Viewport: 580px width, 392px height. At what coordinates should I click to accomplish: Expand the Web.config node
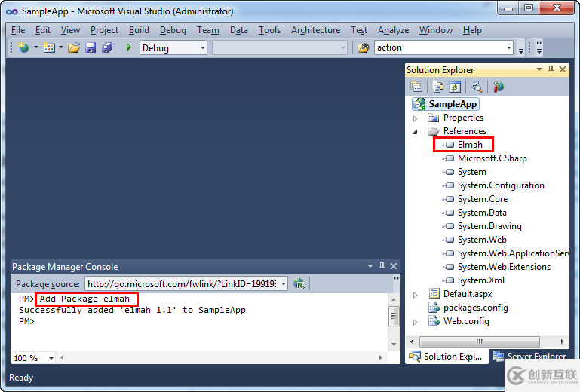coord(415,322)
